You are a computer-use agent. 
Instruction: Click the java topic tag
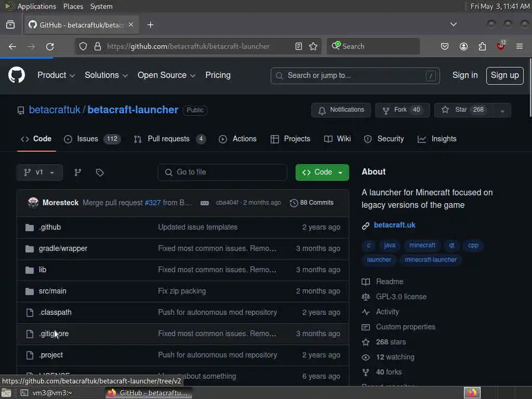pos(390,245)
